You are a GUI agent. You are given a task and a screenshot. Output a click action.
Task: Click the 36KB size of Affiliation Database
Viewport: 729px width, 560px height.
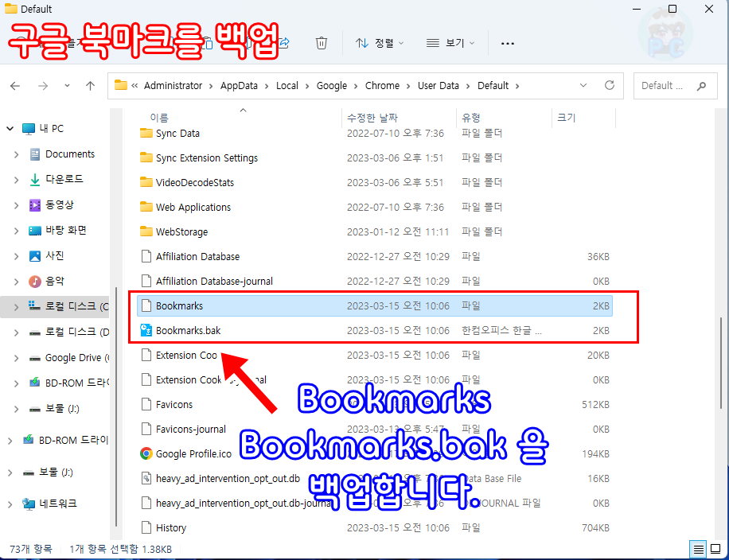coord(598,256)
